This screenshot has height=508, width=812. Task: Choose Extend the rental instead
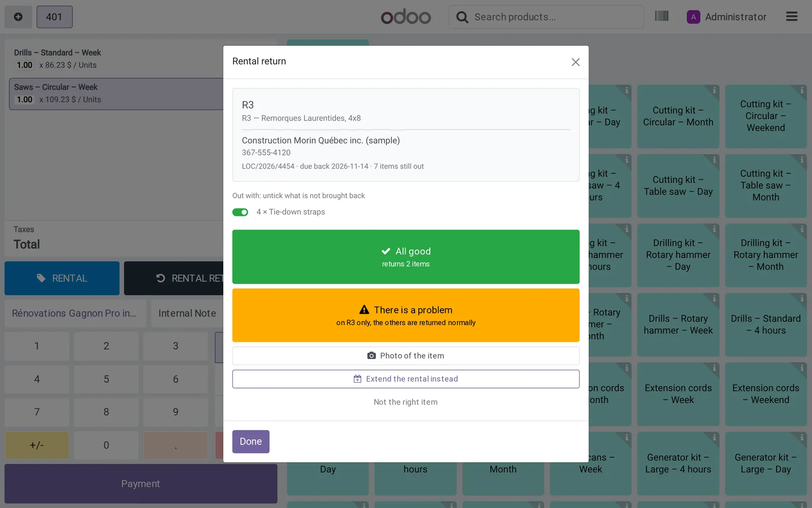tap(406, 379)
